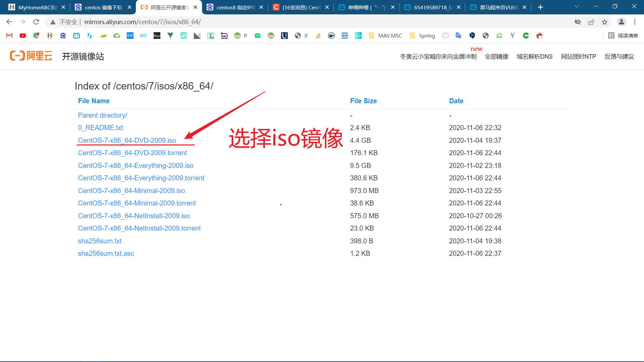Download CentOS-7-x86_64-Minimal-2009.torrent
The height and width of the screenshot is (362, 644).
(x=137, y=203)
